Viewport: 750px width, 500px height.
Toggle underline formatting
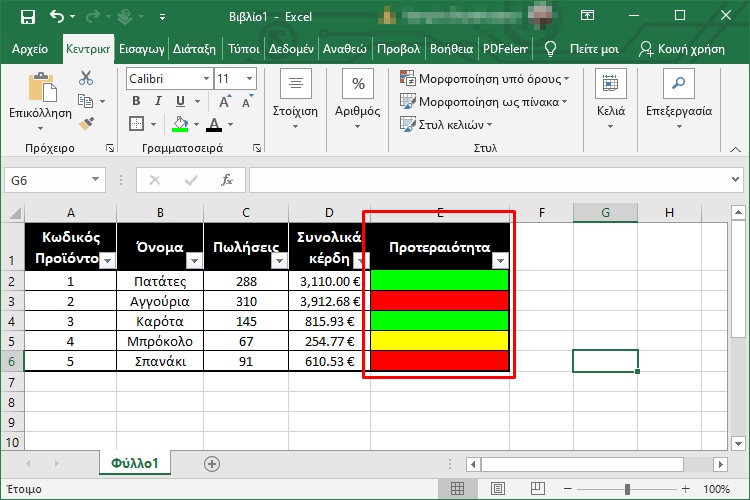click(x=180, y=101)
